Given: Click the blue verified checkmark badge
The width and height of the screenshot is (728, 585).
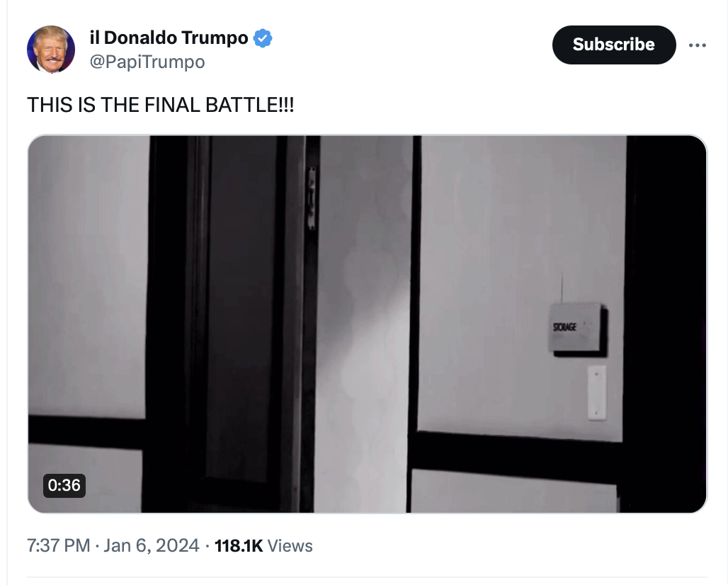Looking at the screenshot, I should coord(263,38).
